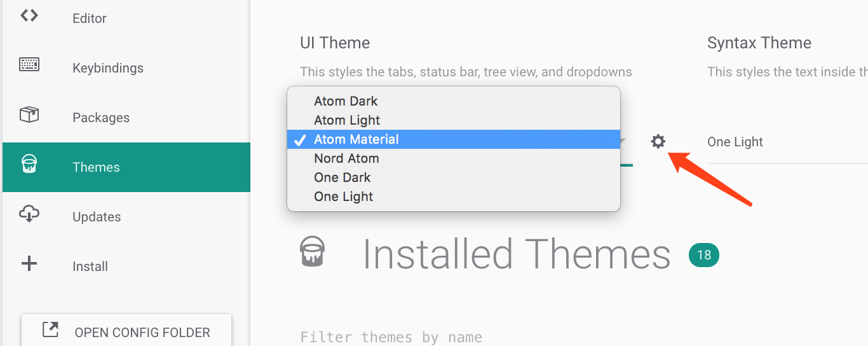
Task: Click the Install plus icon
Action: point(29,264)
